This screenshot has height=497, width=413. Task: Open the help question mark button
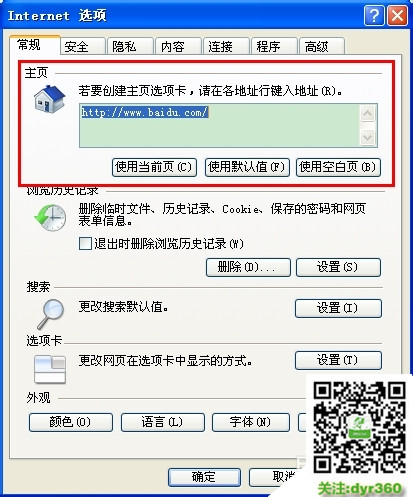tap(374, 16)
